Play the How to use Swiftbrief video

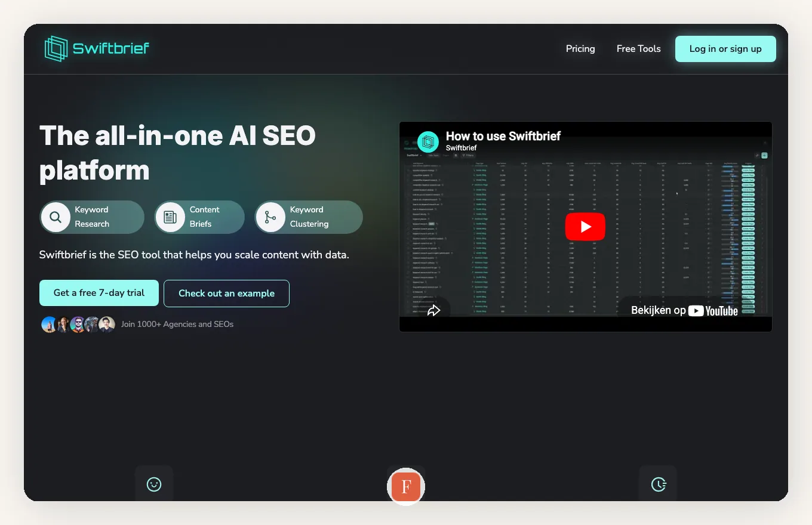click(x=585, y=227)
